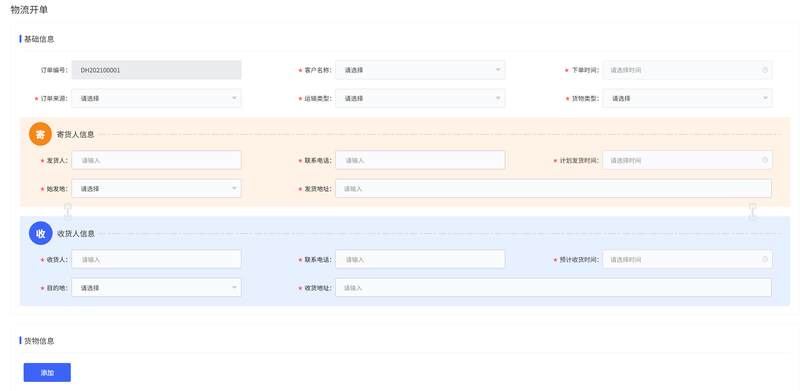Click the sender's 联系电话 input field
This screenshot has width=800, height=391.
[420, 160]
